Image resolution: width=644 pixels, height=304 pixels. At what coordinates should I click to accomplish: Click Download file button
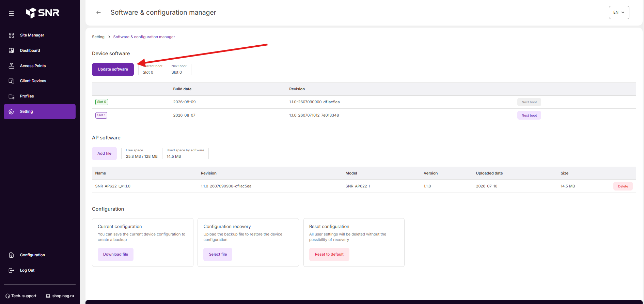pyautogui.click(x=115, y=254)
